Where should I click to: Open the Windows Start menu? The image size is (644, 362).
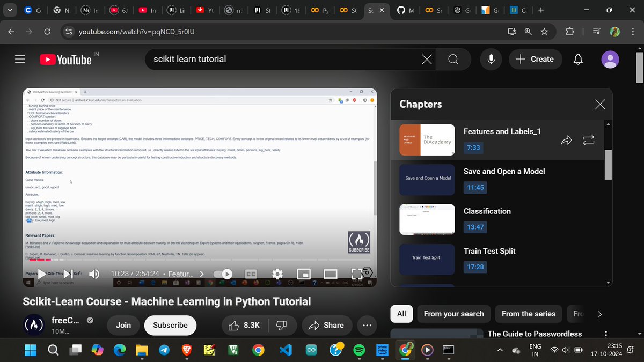pyautogui.click(x=31, y=350)
